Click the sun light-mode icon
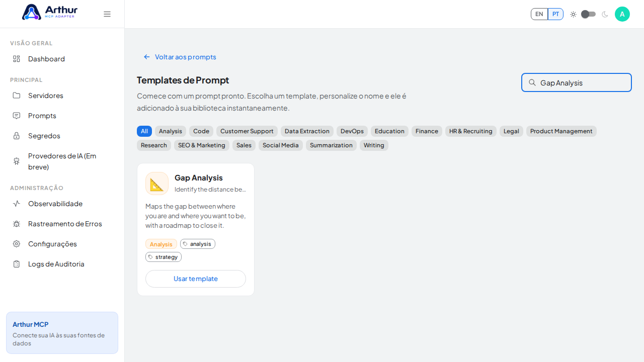This screenshot has height=362, width=644. click(573, 14)
